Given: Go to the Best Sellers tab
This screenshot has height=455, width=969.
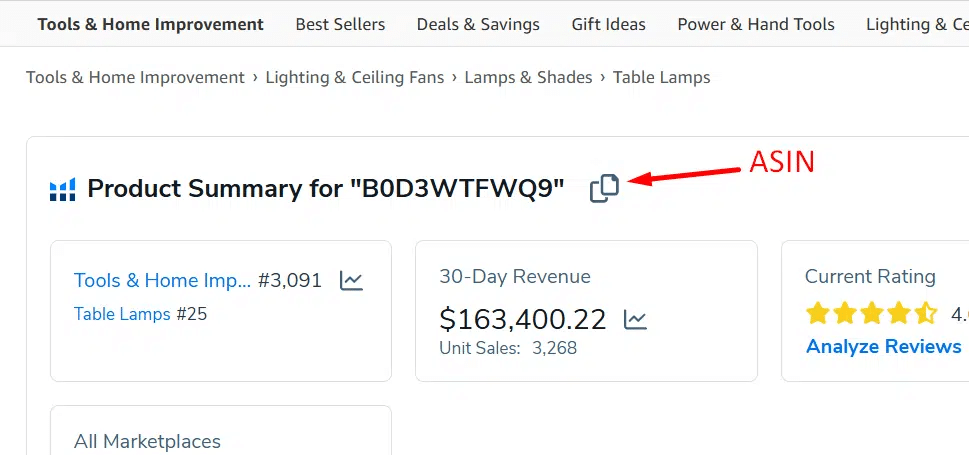Looking at the screenshot, I should click(340, 24).
